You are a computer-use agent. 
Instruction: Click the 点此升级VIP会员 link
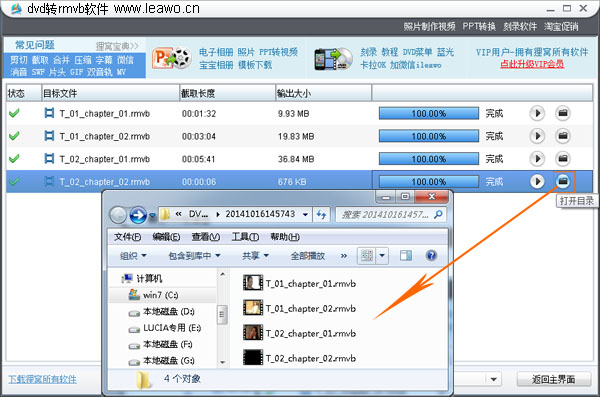coord(532,64)
